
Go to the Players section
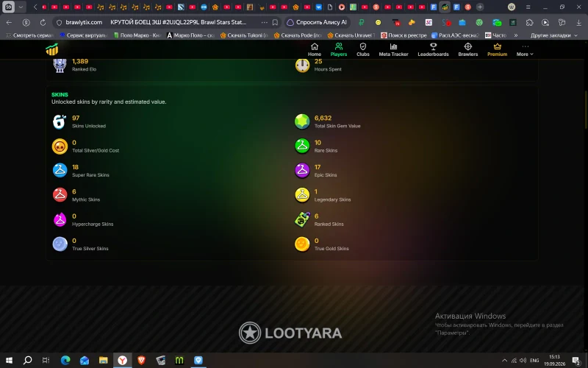tap(339, 49)
